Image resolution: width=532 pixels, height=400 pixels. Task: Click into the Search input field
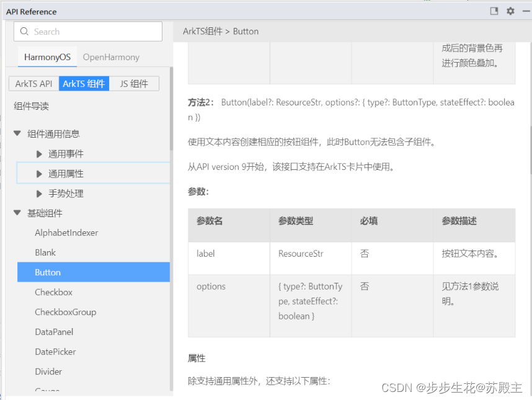88,32
